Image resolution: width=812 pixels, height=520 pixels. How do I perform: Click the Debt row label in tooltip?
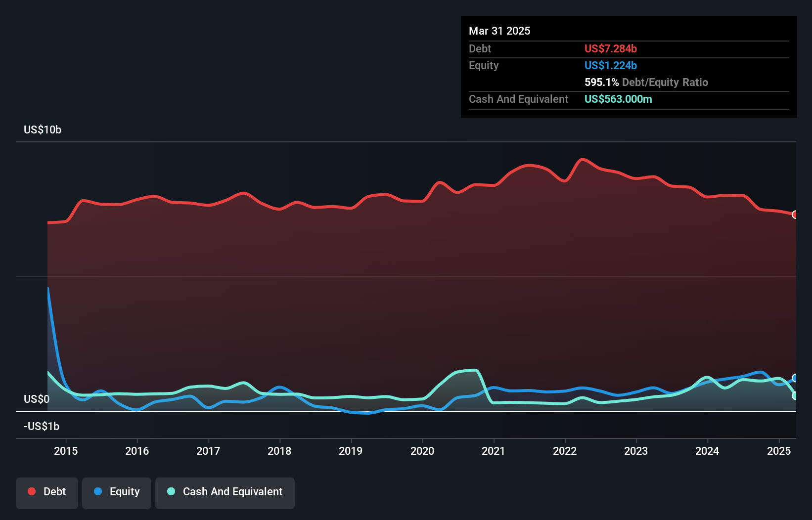point(480,48)
